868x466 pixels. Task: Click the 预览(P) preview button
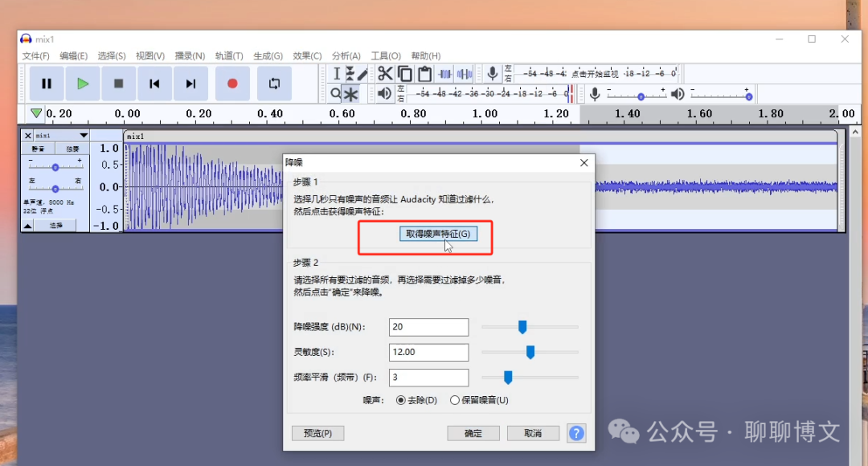coord(317,433)
